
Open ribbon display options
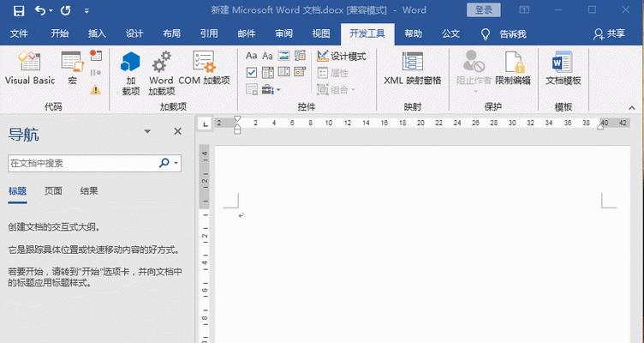524,10
